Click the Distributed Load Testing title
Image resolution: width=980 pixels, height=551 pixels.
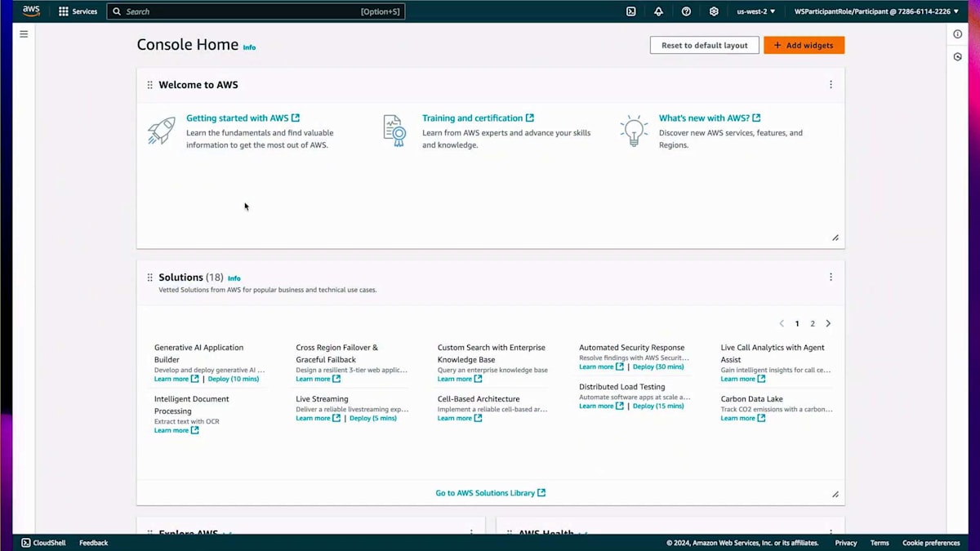point(622,387)
